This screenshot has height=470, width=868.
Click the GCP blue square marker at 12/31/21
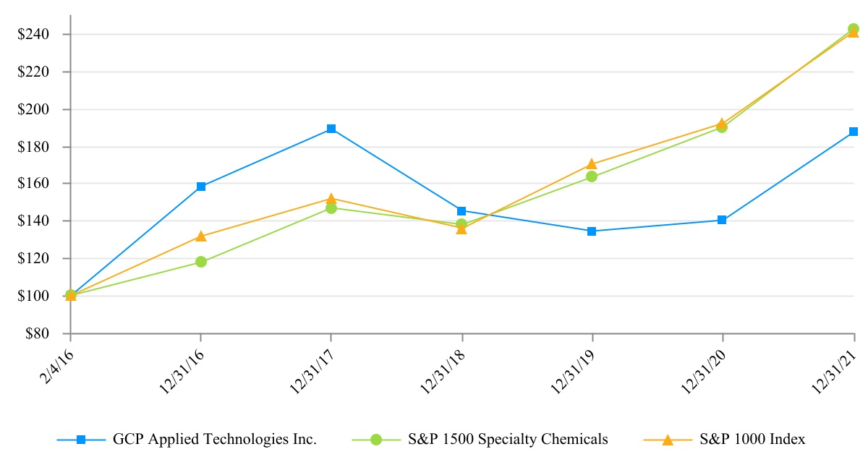854,132
